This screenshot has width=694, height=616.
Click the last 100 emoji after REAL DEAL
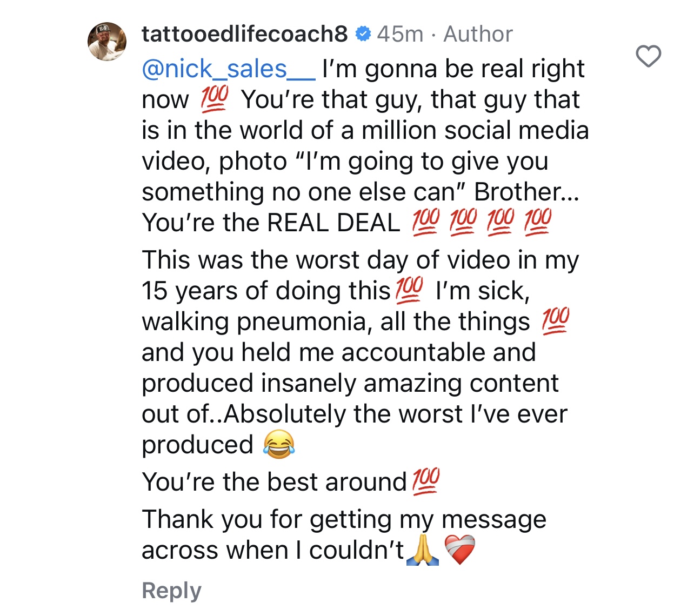pos(538,223)
